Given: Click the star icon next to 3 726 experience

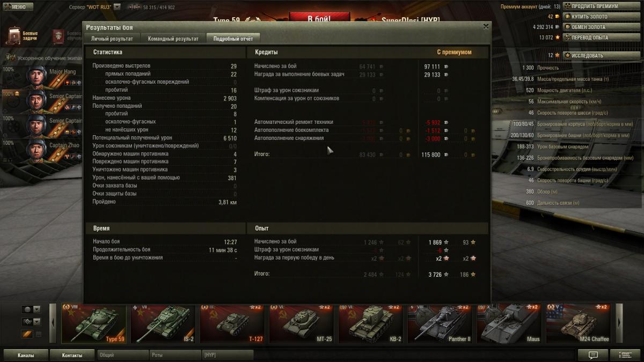Looking at the screenshot, I should pyautogui.click(x=446, y=275).
